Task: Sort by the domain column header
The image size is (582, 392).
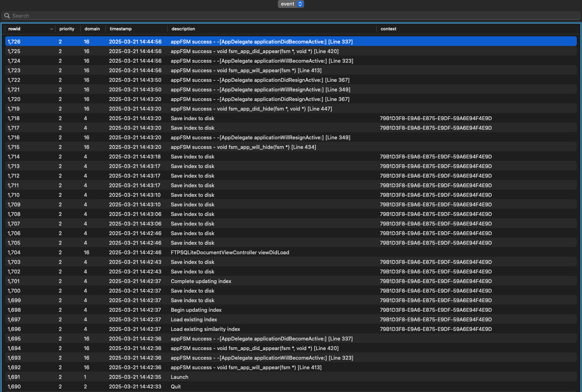Action: [92, 29]
